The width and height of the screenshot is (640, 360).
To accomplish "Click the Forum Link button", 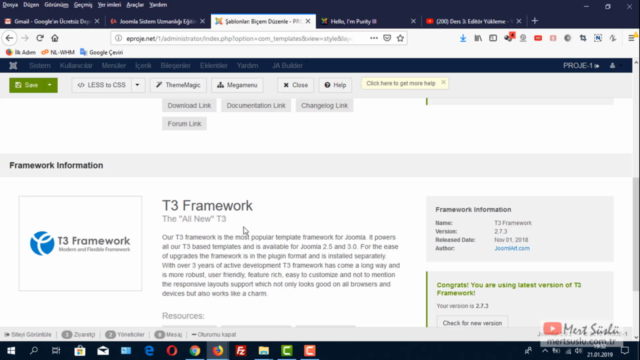I will point(184,124).
